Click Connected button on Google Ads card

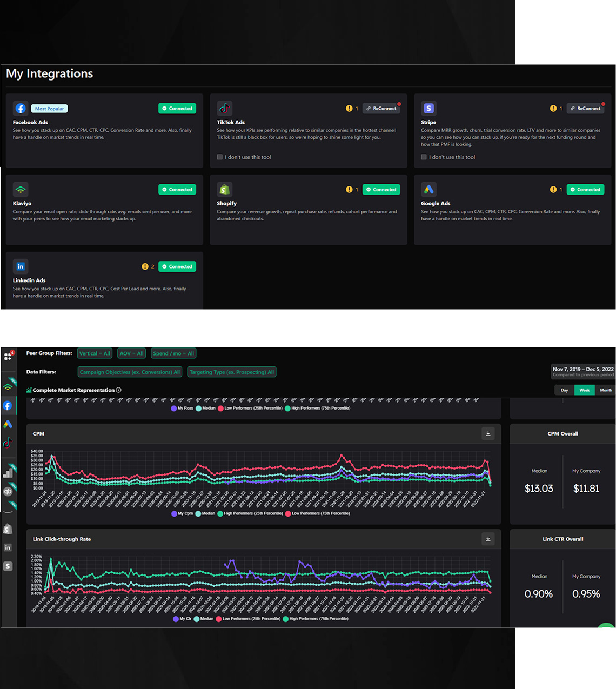click(586, 190)
